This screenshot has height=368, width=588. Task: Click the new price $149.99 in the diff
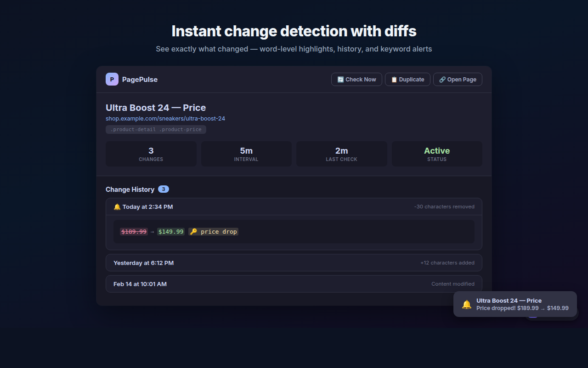coord(171,232)
